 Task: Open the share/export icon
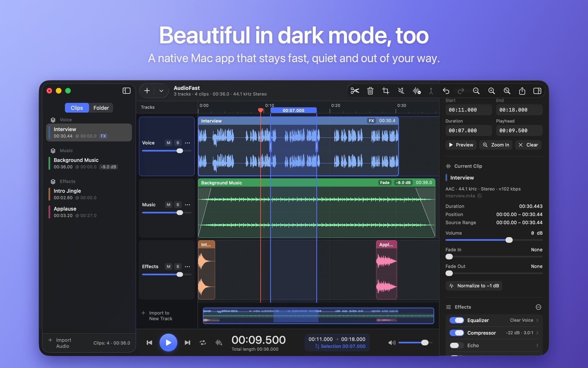522,91
